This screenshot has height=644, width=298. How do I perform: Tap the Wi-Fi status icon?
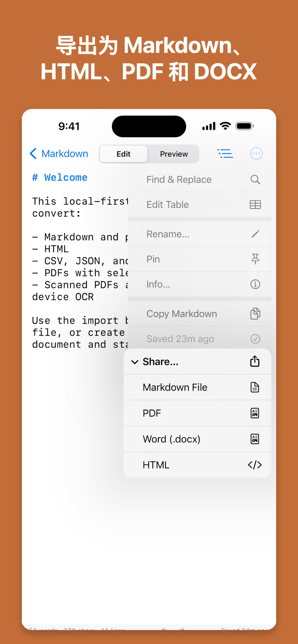pyautogui.click(x=225, y=126)
